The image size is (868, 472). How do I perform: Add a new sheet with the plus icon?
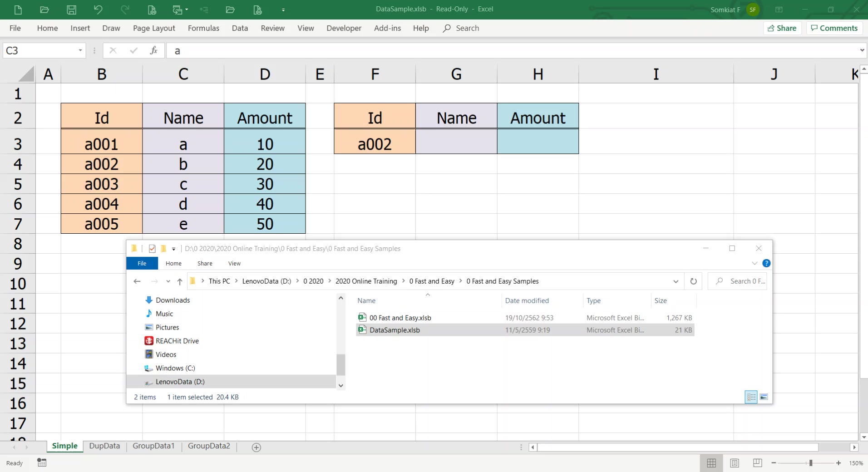(256, 447)
